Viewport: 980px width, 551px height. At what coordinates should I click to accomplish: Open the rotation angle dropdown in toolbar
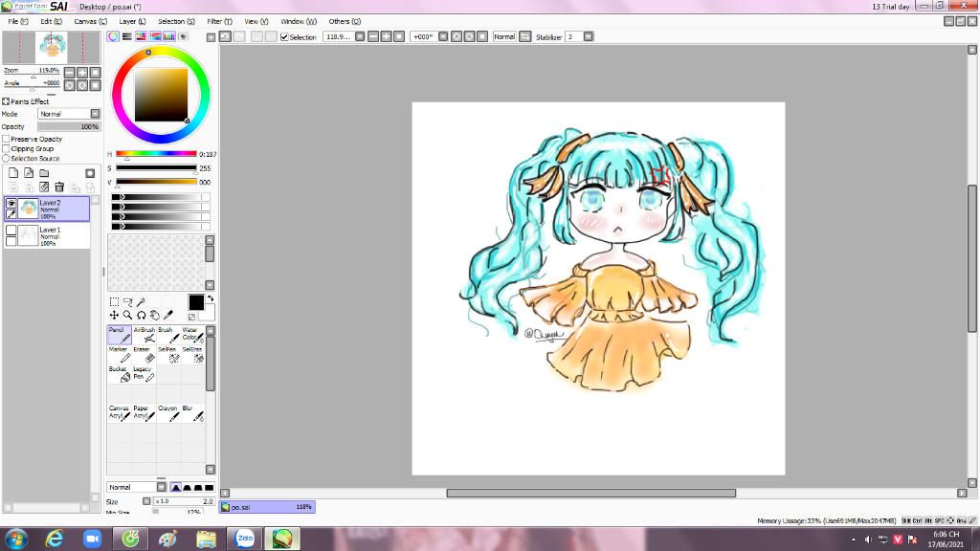443,37
